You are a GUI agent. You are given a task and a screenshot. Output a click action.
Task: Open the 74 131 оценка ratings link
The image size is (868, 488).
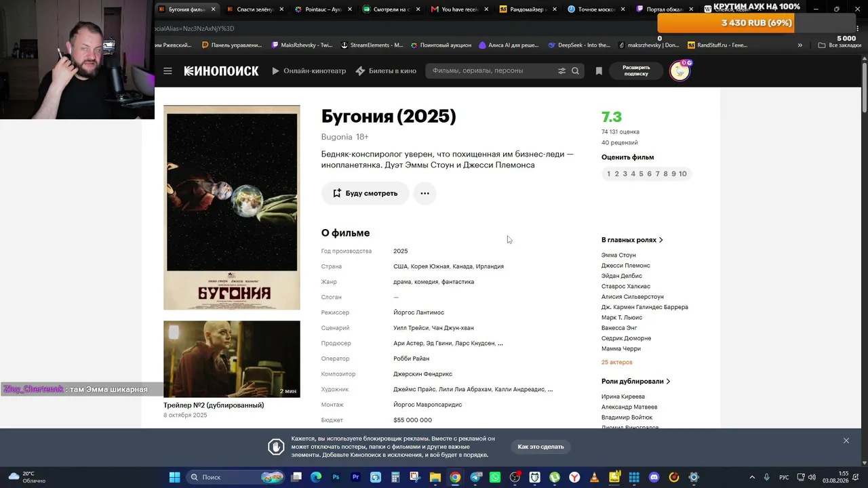pos(620,131)
